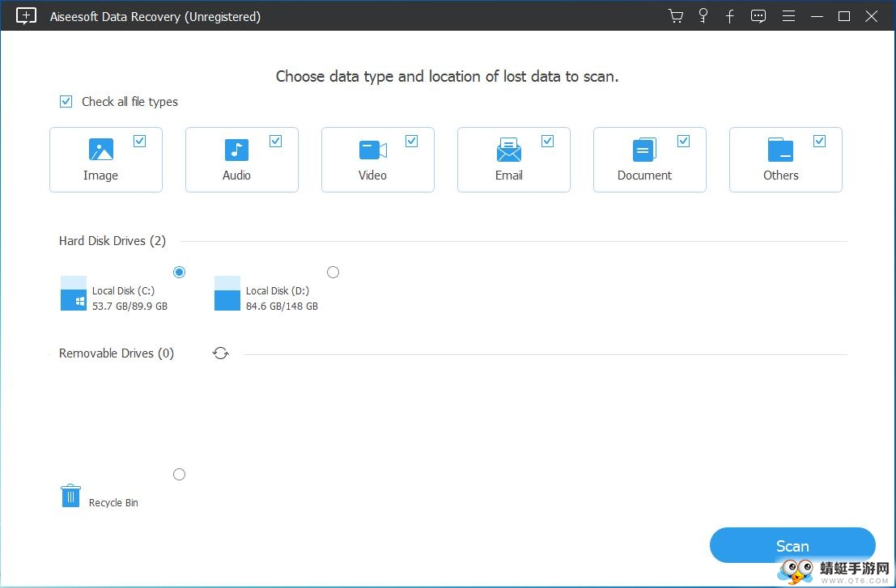The image size is (896, 588).
Task: Click the register key icon
Action: pos(703,16)
